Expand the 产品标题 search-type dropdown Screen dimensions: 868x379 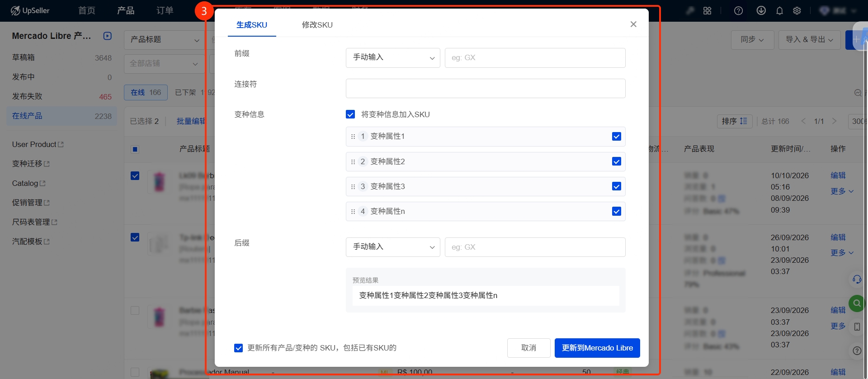[x=165, y=40]
